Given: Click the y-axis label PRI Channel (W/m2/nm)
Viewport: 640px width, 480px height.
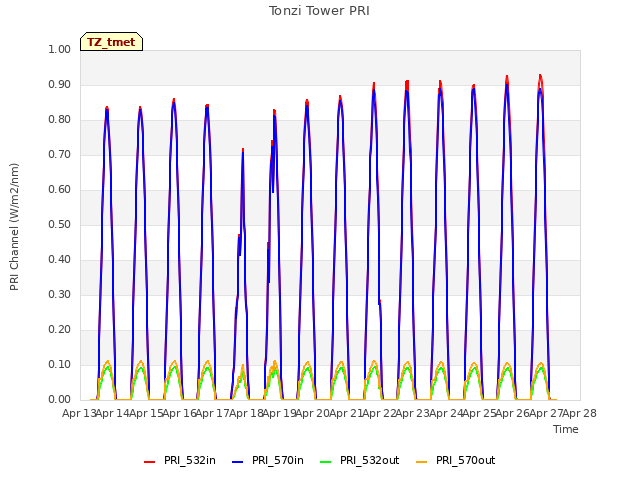Looking at the screenshot, I should click(x=14, y=227).
